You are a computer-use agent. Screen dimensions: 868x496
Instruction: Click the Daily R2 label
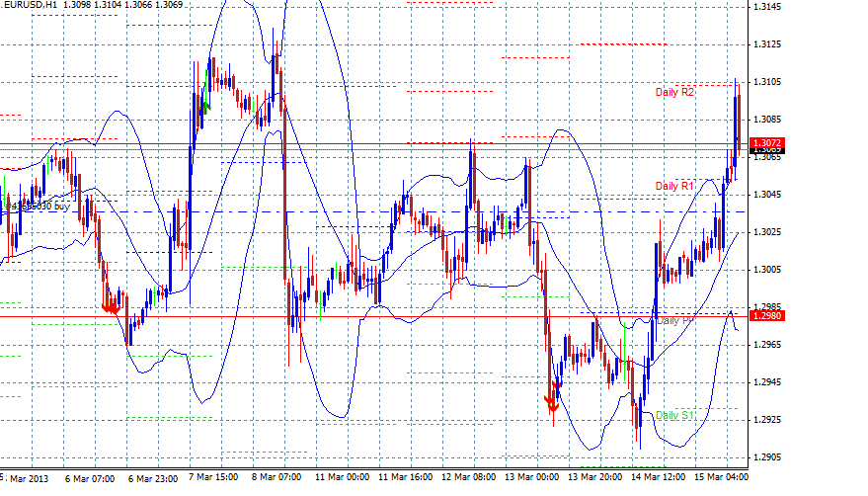(x=674, y=92)
